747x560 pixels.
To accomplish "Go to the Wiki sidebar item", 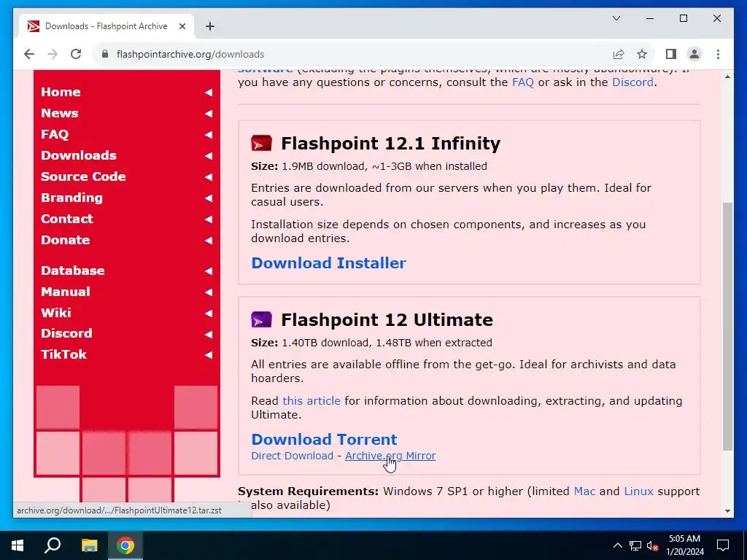I will (56, 313).
